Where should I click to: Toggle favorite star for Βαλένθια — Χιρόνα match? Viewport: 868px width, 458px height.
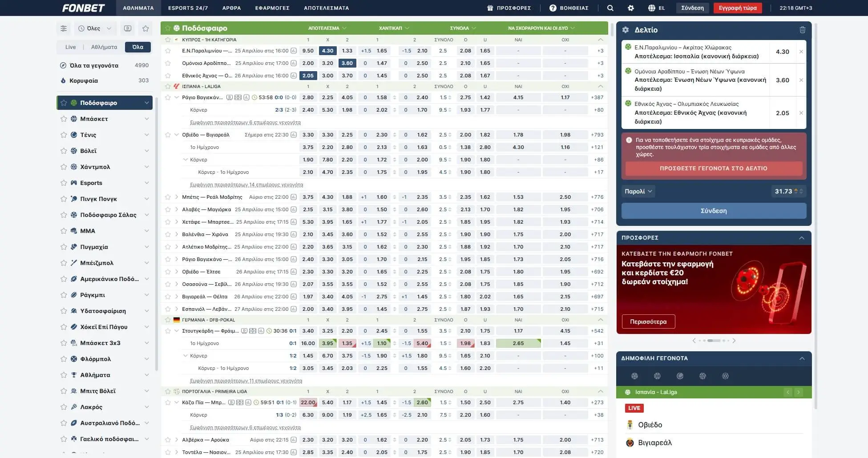tap(168, 234)
